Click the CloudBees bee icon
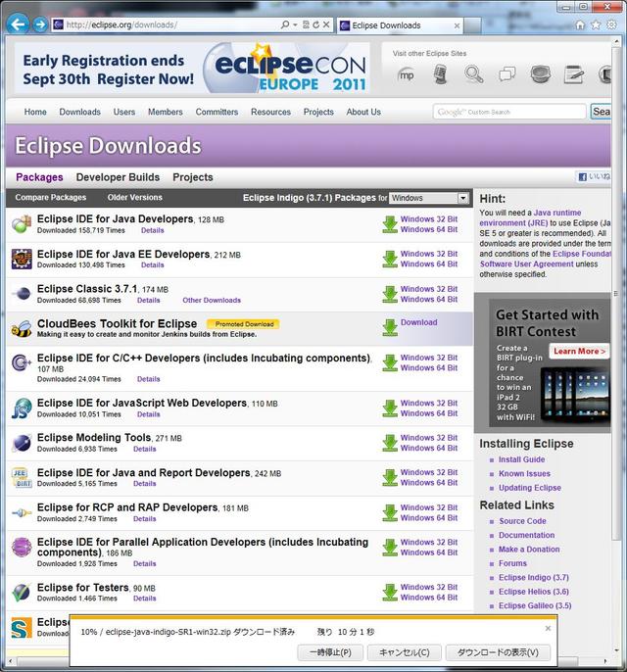Viewport: 627px width, 672px height. (21, 328)
